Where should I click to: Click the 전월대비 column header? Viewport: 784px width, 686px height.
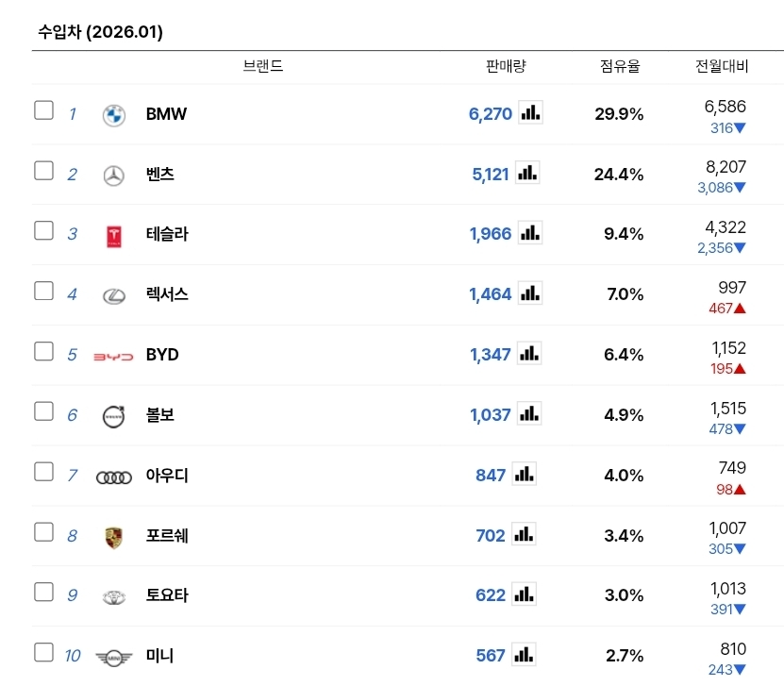tap(722, 66)
